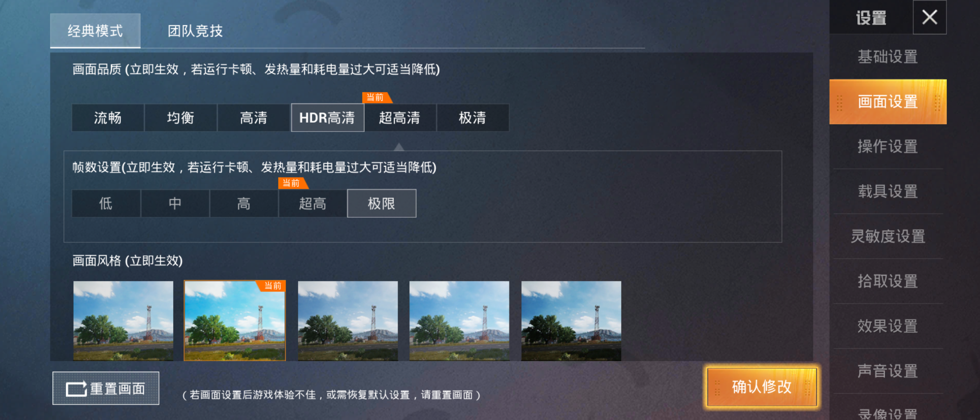Close the settings panel with X
Image resolution: width=980 pixels, height=420 pixels.
pyautogui.click(x=929, y=17)
